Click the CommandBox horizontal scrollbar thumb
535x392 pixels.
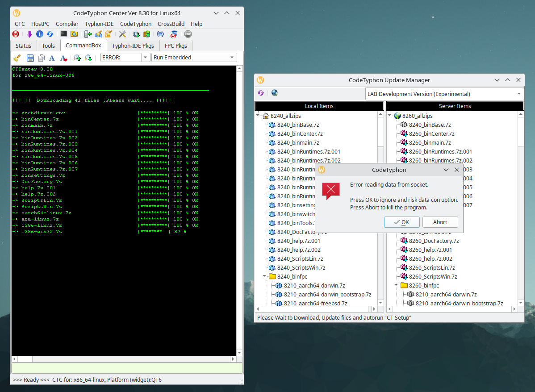coord(25,359)
